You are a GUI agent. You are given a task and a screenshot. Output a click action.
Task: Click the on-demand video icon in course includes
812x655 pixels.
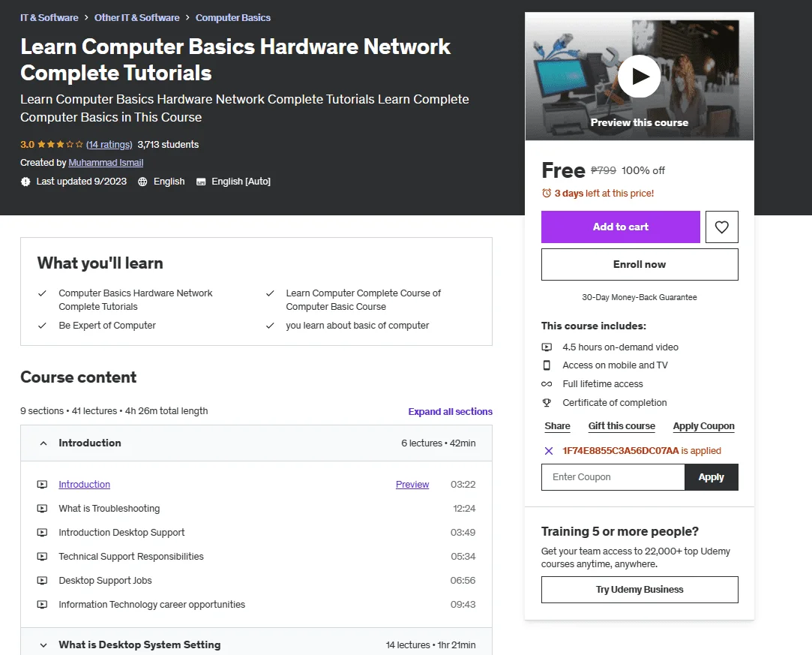pos(547,347)
